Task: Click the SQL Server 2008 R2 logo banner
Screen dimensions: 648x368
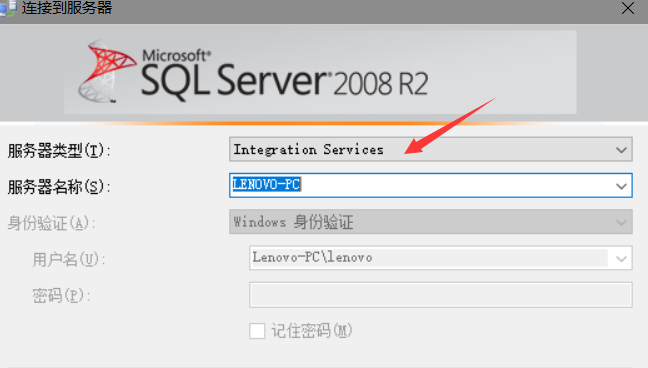Action: [320, 72]
